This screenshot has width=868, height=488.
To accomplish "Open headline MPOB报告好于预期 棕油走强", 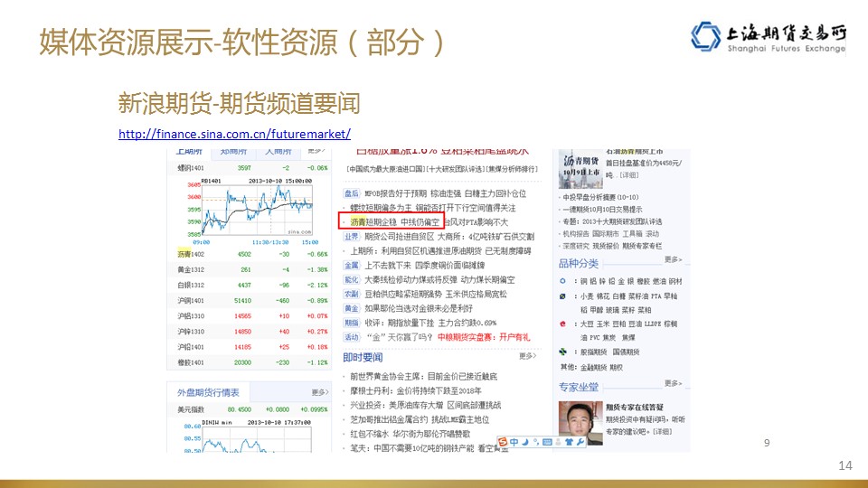I will (412, 193).
